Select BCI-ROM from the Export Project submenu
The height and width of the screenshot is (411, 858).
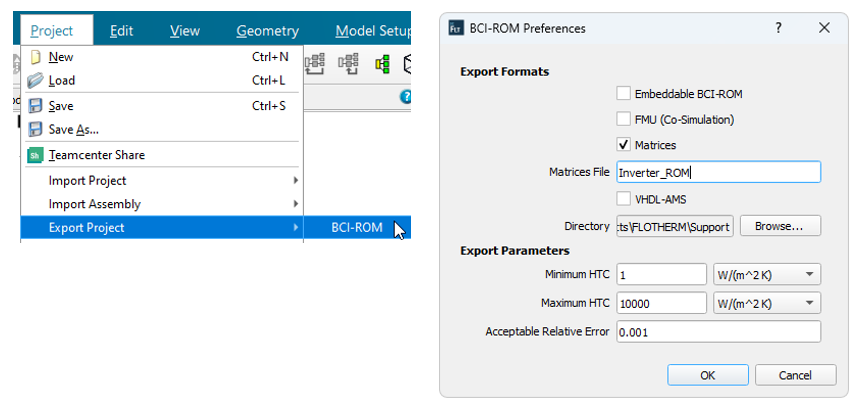(357, 228)
